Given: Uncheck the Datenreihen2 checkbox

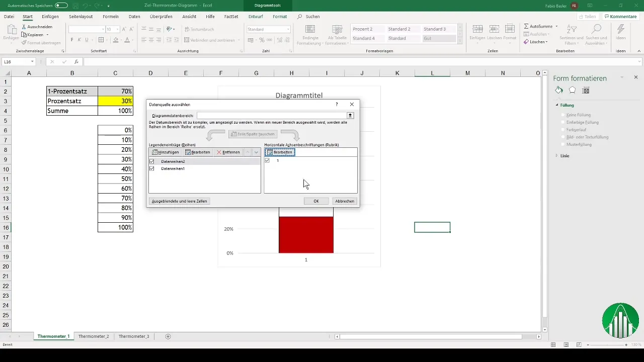Looking at the screenshot, I should pos(152,161).
